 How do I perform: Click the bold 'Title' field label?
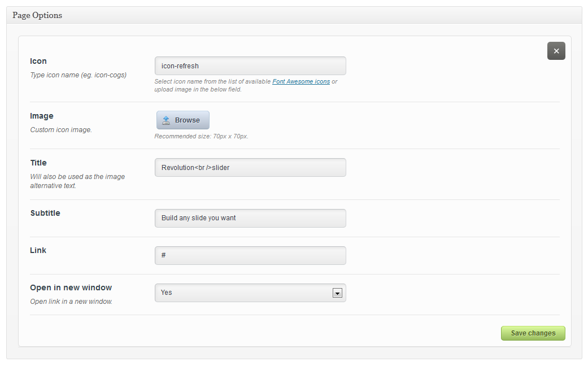click(38, 163)
